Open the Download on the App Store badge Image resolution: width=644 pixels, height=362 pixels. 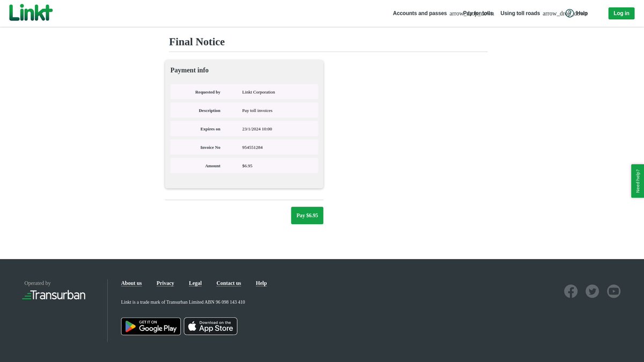tap(210, 326)
